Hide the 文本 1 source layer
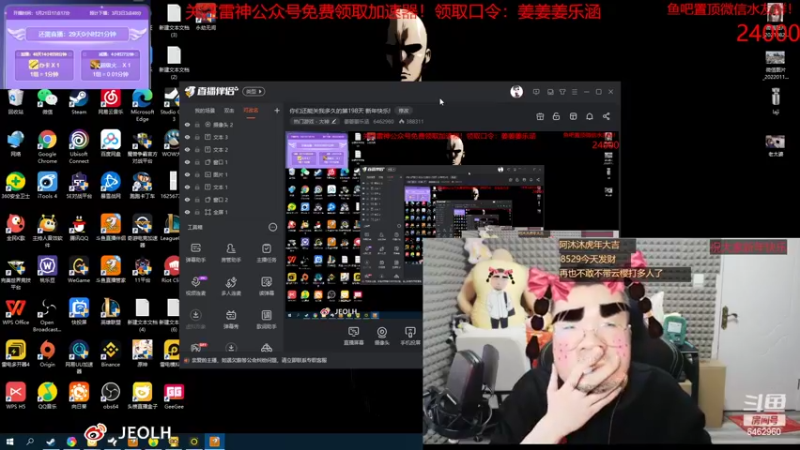The width and height of the screenshot is (800, 450). [x=187, y=187]
